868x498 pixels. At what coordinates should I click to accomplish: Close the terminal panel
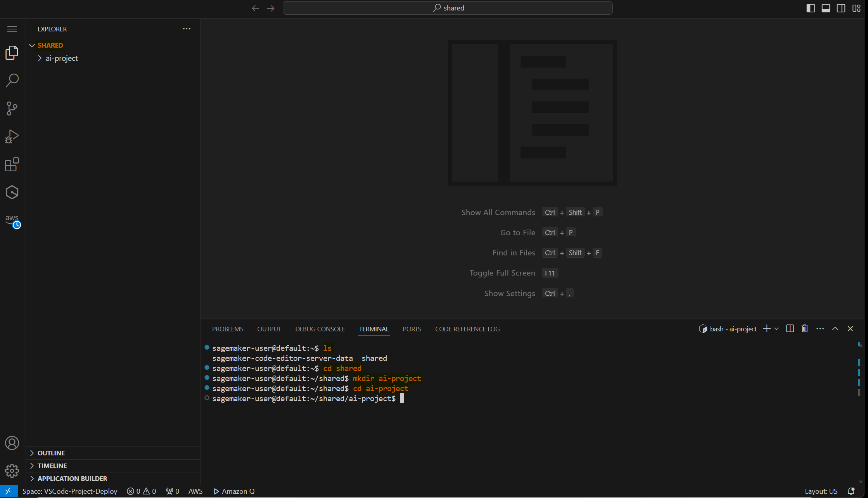click(850, 329)
